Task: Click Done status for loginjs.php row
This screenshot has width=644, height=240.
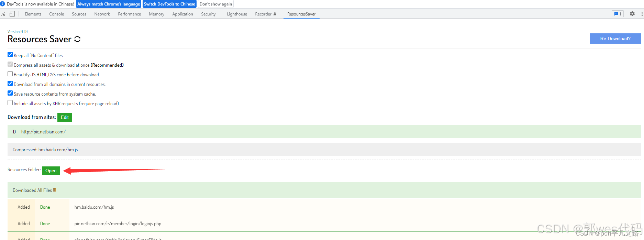Action: click(45, 223)
